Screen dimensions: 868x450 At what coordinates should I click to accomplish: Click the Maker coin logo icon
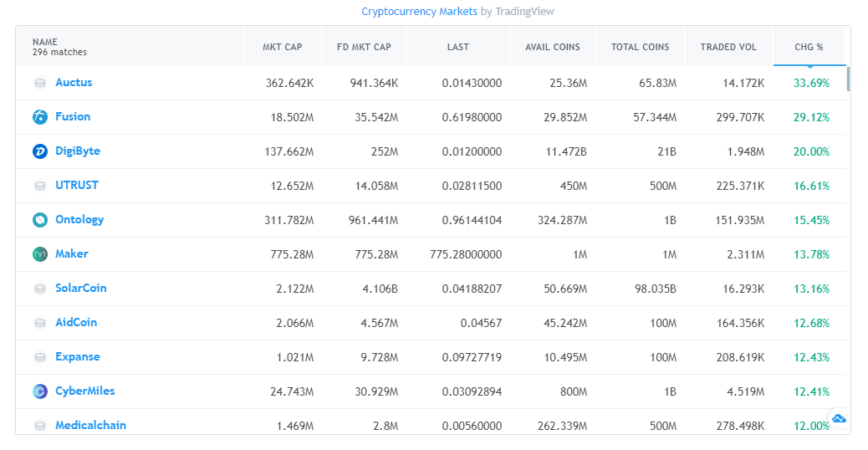pyautogui.click(x=39, y=254)
